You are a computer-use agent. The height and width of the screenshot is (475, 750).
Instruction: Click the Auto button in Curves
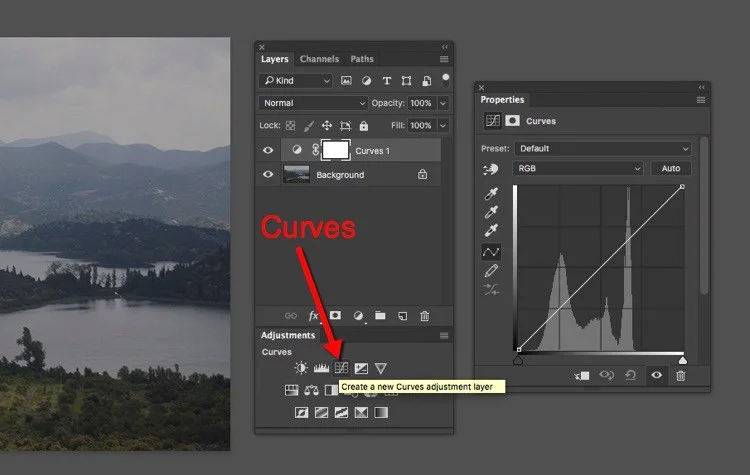671,168
